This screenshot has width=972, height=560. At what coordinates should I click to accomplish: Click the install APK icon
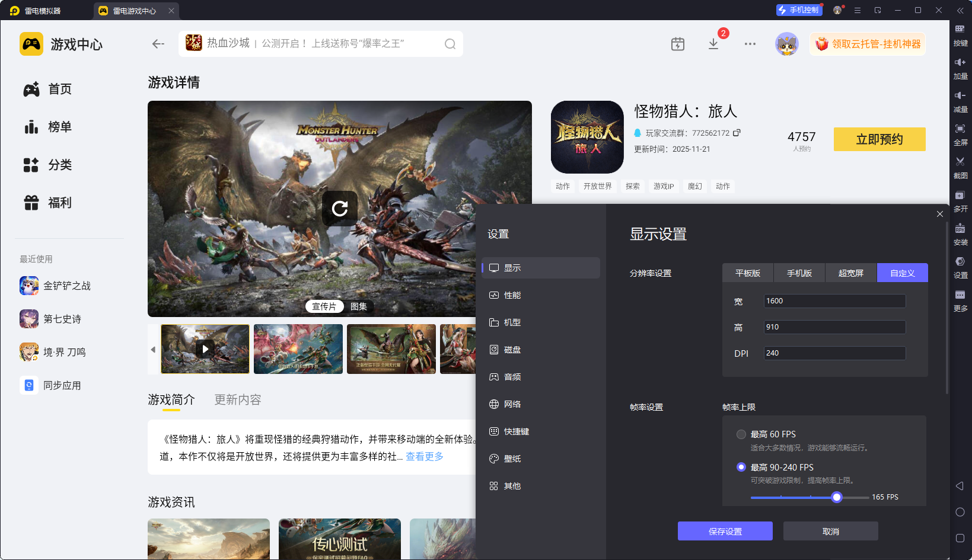point(960,228)
